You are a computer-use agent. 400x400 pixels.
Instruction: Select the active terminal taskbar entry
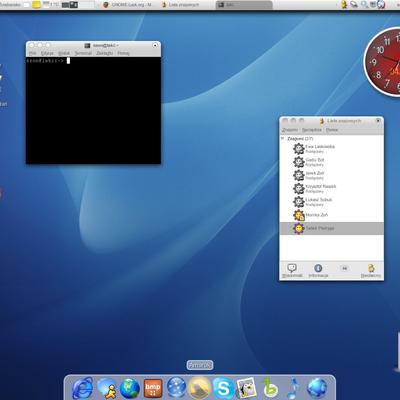pos(244,5)
